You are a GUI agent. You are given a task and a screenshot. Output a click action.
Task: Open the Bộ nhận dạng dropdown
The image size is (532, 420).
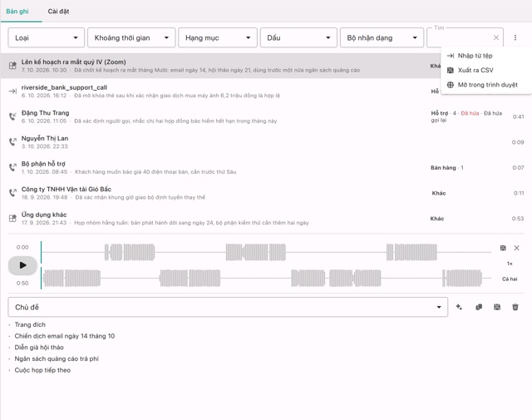click(x=382, y=37)
